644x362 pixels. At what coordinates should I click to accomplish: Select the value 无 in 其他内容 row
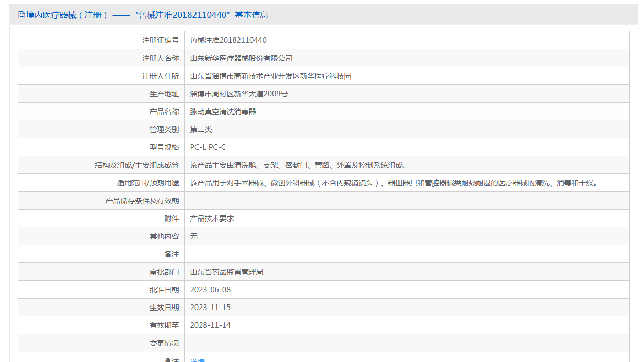click(x=193, y=236)
